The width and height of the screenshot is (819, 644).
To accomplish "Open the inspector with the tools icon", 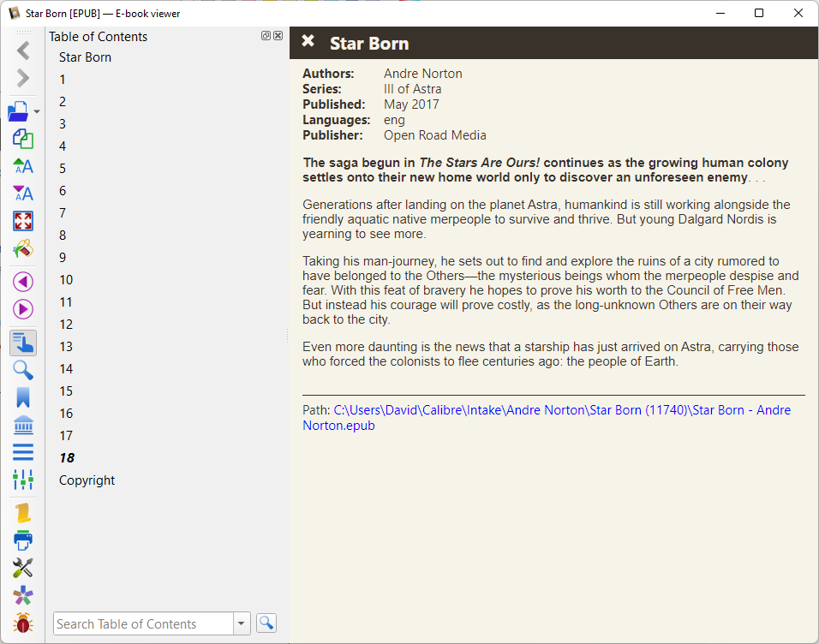I will tap(23, 568).
